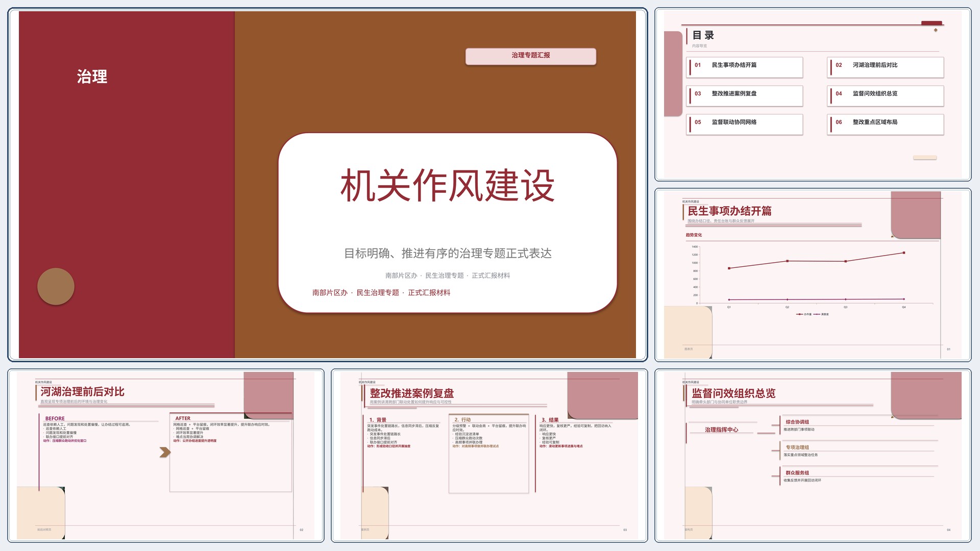The height and width of the screenshot is (551, 980).
Task: Click the 专项治理组 org chart node
Action: point(797,447)
